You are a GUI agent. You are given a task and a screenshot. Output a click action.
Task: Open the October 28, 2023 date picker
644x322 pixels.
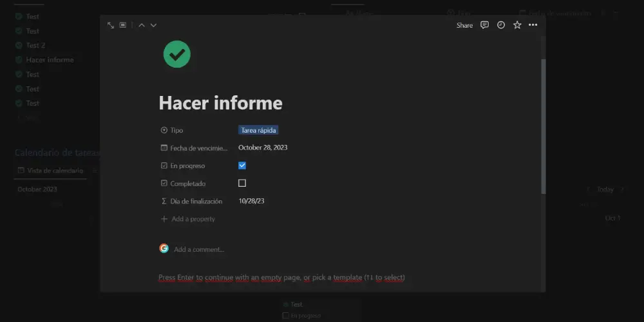(263, 147)
